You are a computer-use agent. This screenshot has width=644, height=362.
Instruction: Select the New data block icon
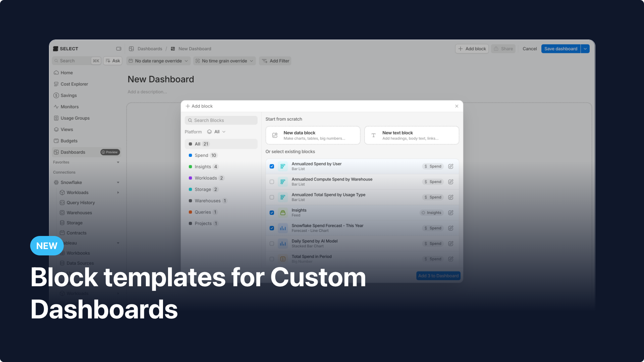click(x=275, y=135)
